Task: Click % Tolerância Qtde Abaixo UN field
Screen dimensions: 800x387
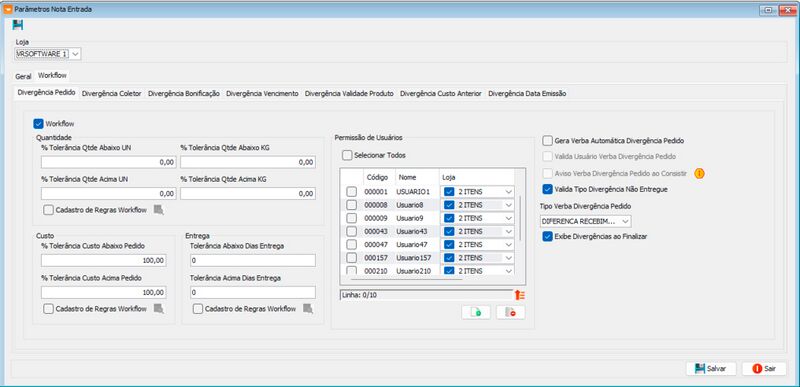Action: point(109,162)
